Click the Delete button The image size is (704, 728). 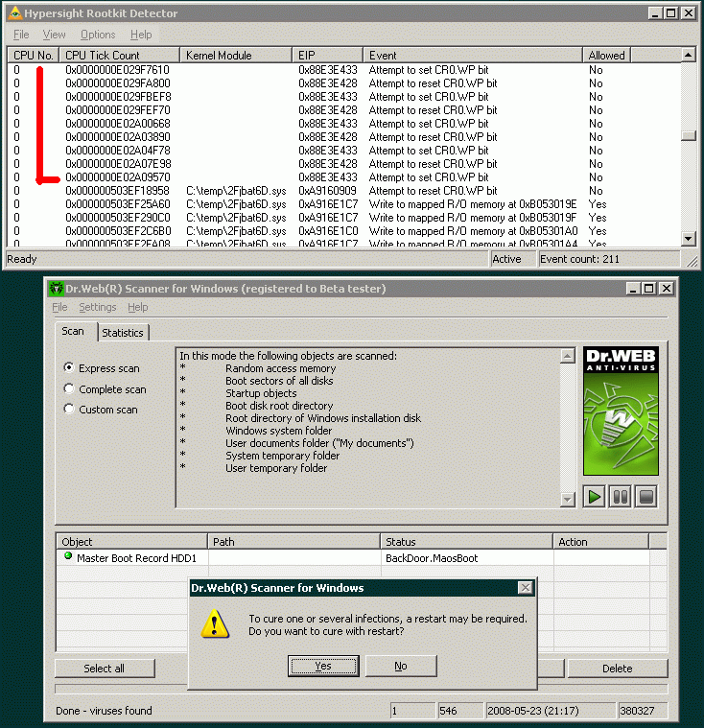617,669
